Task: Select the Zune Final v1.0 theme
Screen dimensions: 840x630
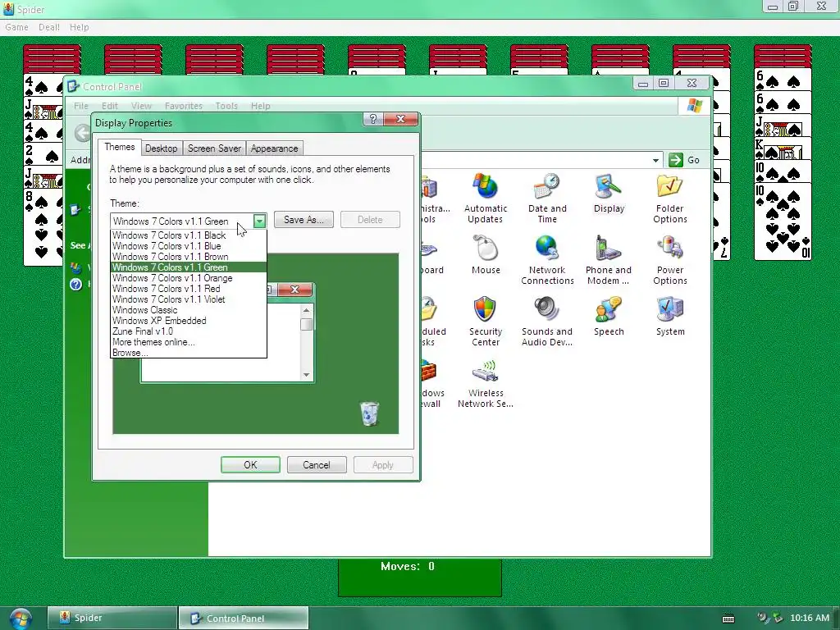Action: click(x=189, y=331)
